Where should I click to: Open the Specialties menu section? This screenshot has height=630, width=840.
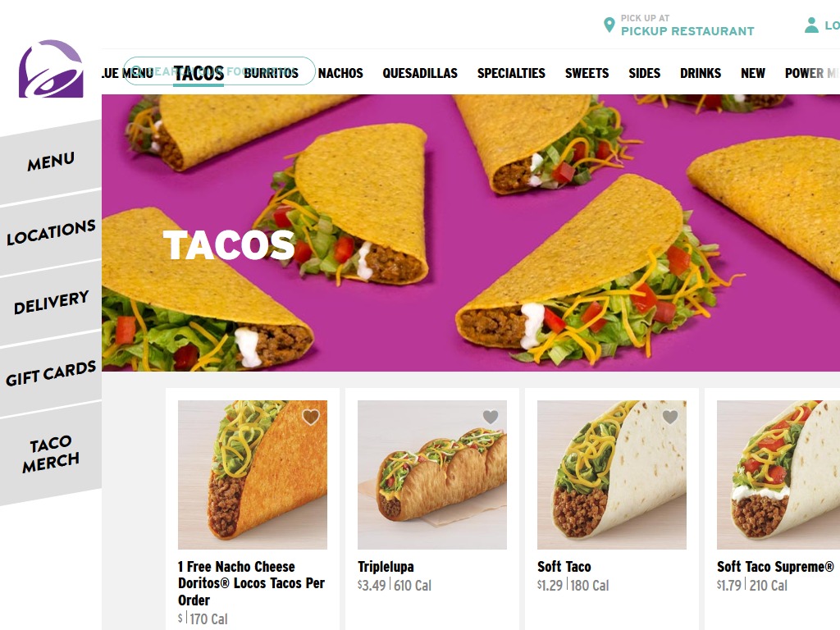point(511,73)
